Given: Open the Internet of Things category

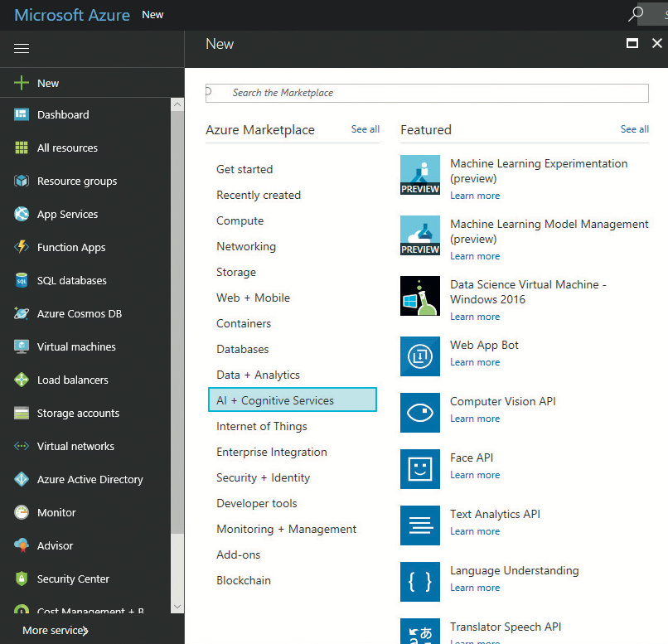Looking at the screenshot, I should click(262, 426).
